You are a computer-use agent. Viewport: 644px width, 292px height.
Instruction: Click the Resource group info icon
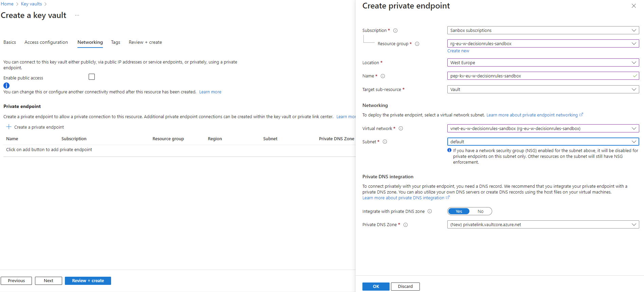(x=417, y=44)
